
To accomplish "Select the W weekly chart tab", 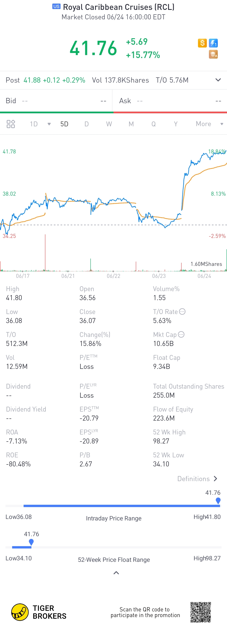I will tap(109, 124).
